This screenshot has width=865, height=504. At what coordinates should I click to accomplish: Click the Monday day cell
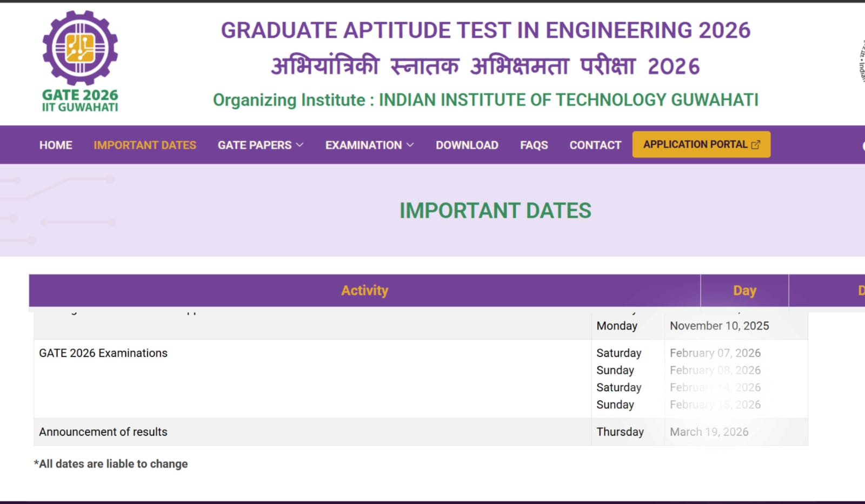pos(617,326)
